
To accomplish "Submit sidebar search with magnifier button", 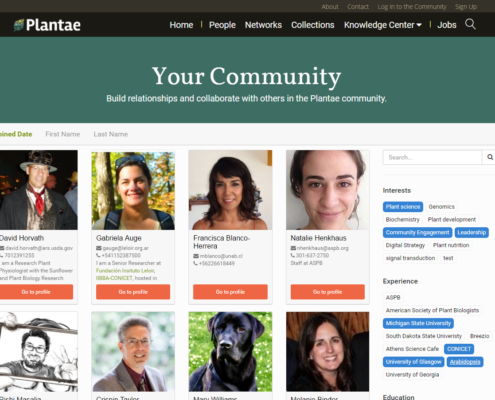I will [490, 157].
